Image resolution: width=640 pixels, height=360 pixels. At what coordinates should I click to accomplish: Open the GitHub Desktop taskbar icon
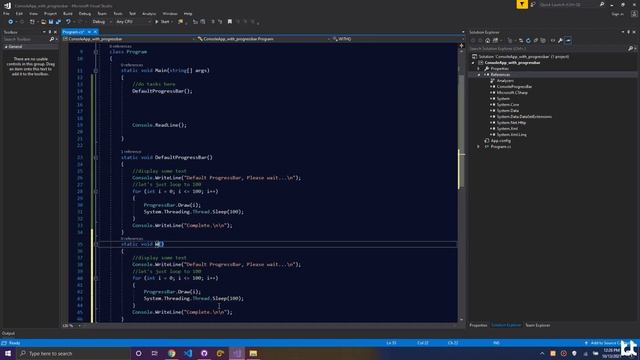(x=204, y=353)
